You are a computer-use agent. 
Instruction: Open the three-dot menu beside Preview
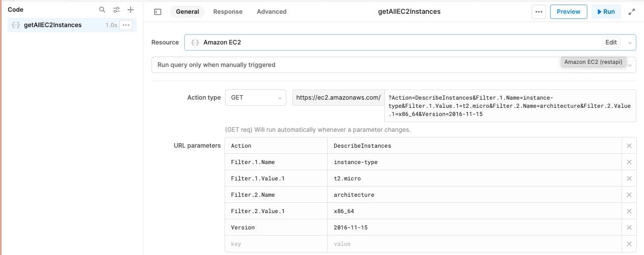538,12
